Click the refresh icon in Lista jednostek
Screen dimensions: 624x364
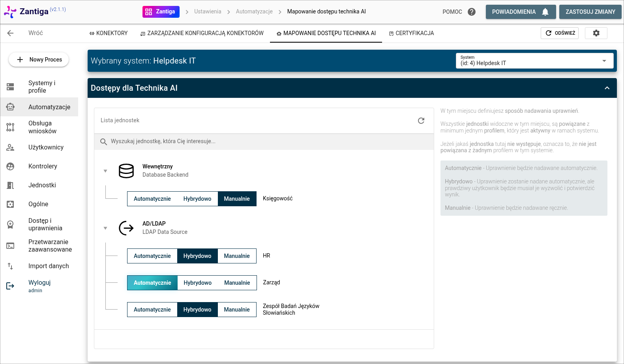click(x=421, y=121)
